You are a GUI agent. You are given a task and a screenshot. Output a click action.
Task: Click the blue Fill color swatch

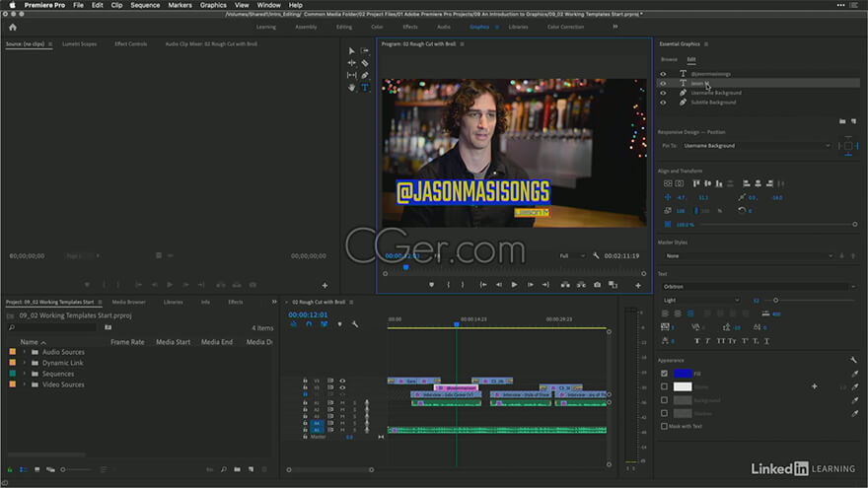pos(683,374)
